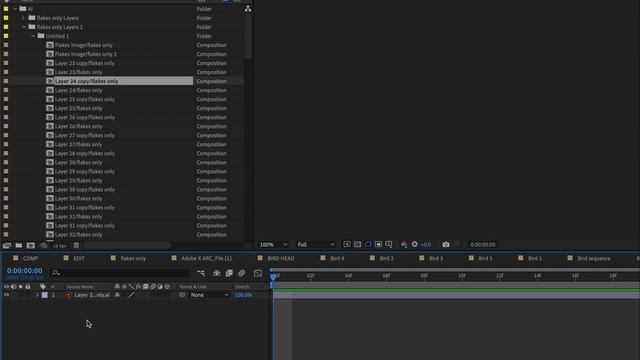Click yellow label swatch of AI folder
The image size is (640, 360).
(x=6, y=9)
